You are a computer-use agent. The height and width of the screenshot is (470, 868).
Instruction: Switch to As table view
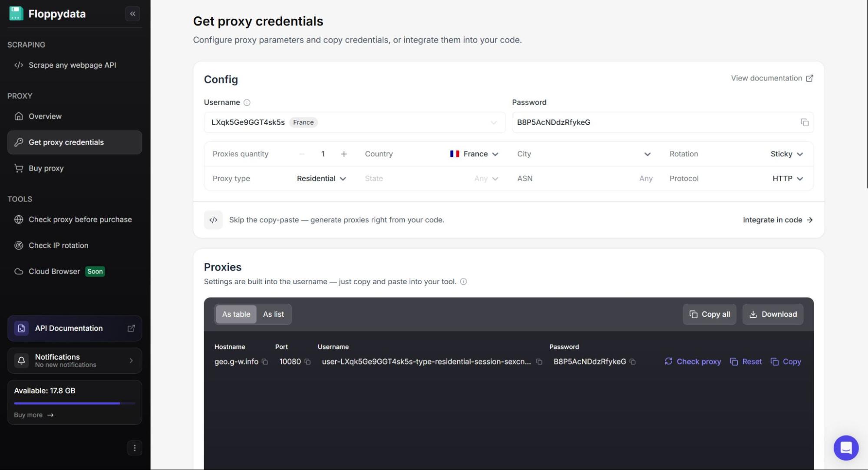point(236,314)
